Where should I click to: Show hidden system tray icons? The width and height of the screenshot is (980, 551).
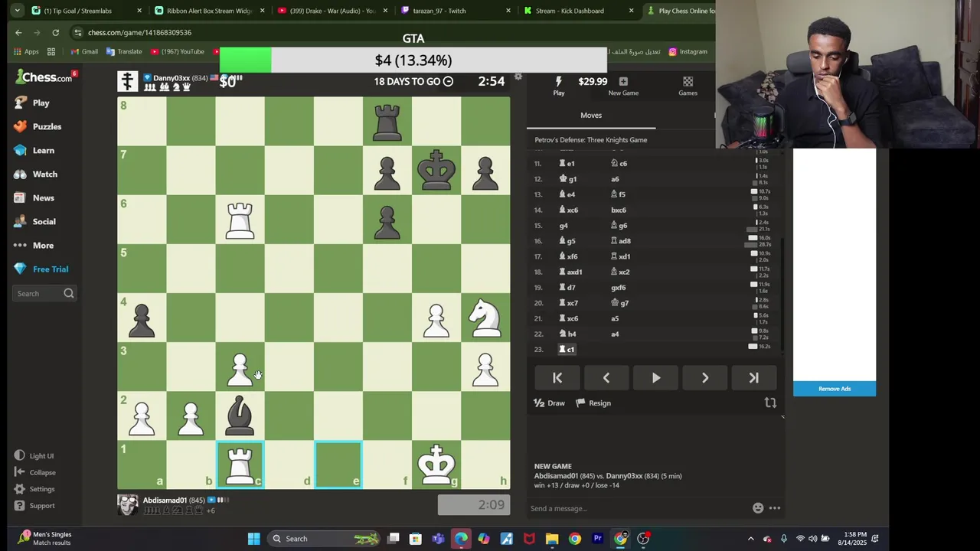tap(750, 539)
